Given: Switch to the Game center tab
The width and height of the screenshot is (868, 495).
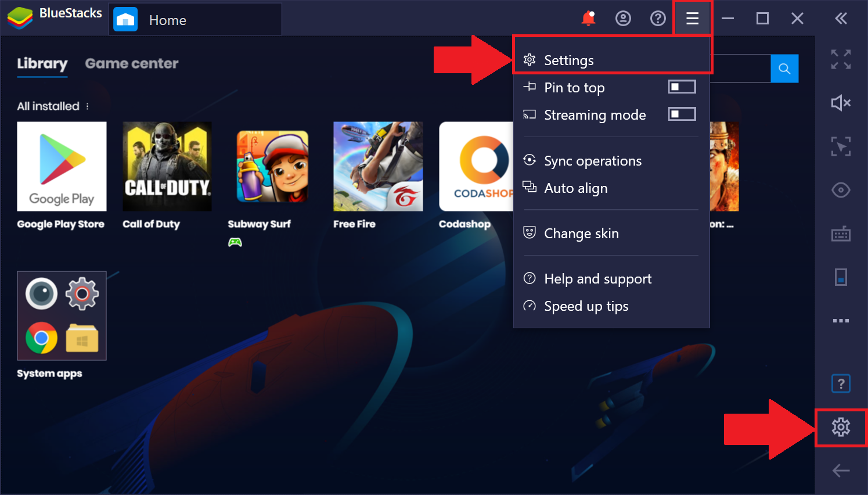Looking at the screenshot, I should tap(132, 64).
